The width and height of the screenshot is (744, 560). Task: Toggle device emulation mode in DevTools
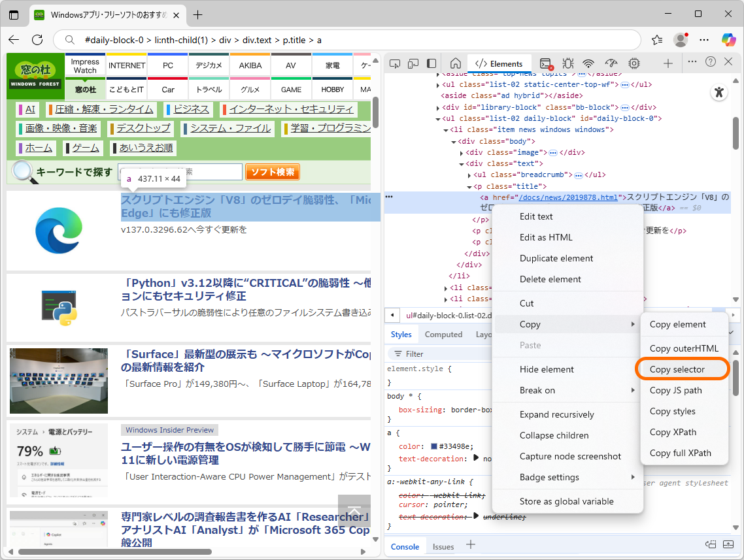413,63
